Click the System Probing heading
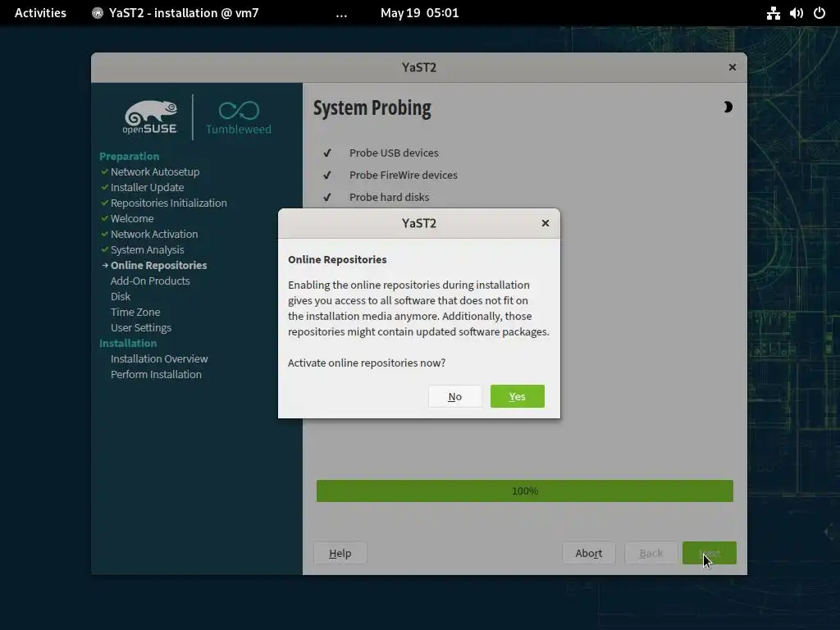Screen dimensions: 840x630 [x=372, y=108]
